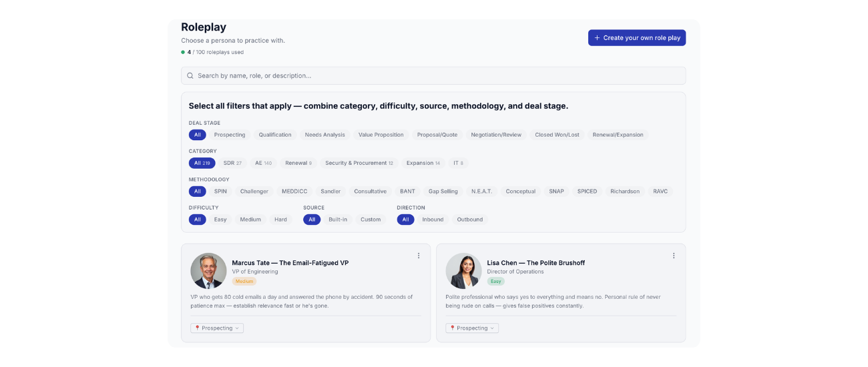Filter by Qualification deal stage
This screenshot has width=868, height=367.
click(x=275, y=135)
